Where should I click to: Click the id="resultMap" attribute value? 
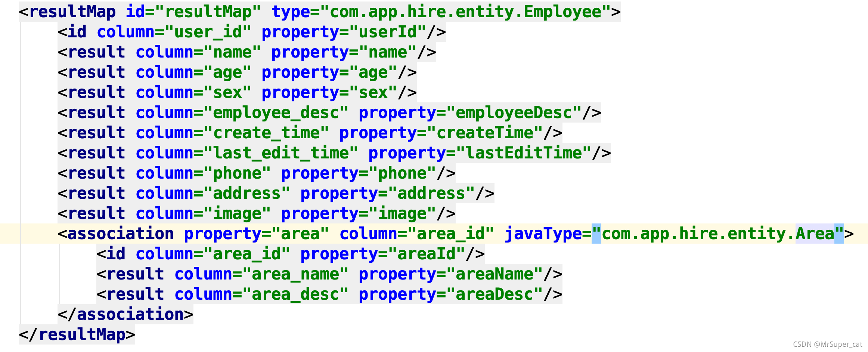point(208,12)
